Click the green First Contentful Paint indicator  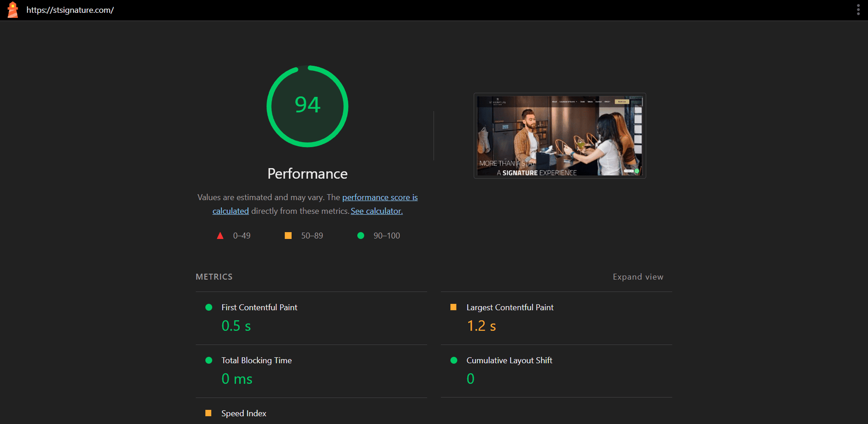(209, 307)
